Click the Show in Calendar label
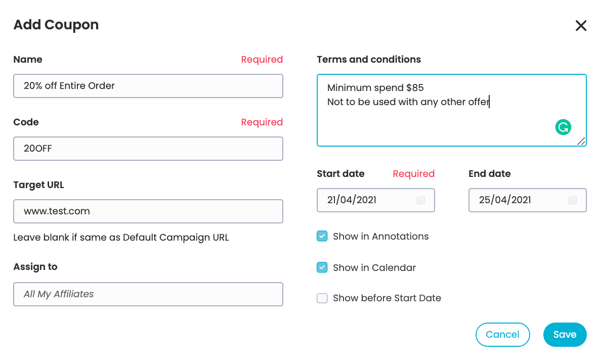The width and height of the screenshot is (599, 364). [374, 267]
